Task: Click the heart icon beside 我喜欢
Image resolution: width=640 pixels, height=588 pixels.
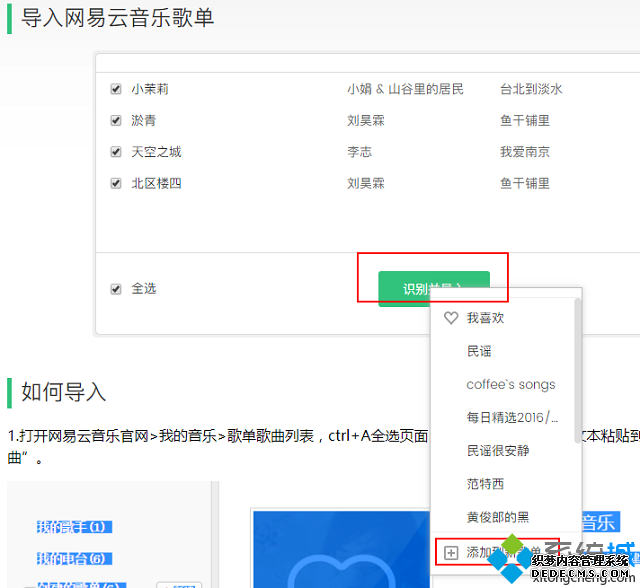Action: point(451,317)
